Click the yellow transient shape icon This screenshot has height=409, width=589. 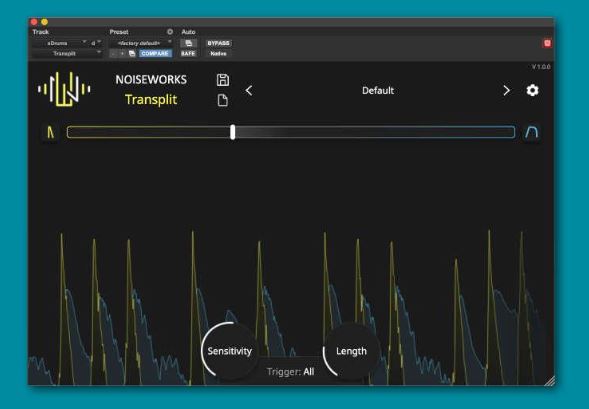[51, 132]
